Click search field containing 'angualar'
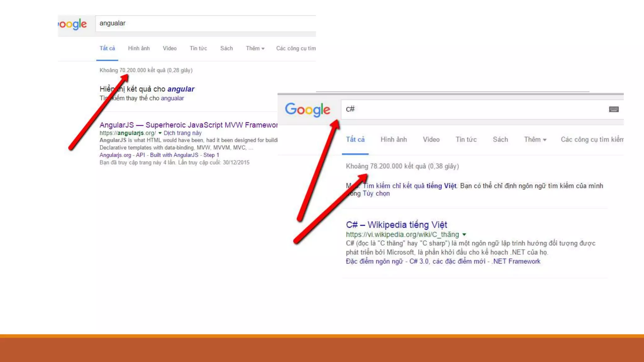The width and height of the screenshot is (644, 362). point(204,24)
